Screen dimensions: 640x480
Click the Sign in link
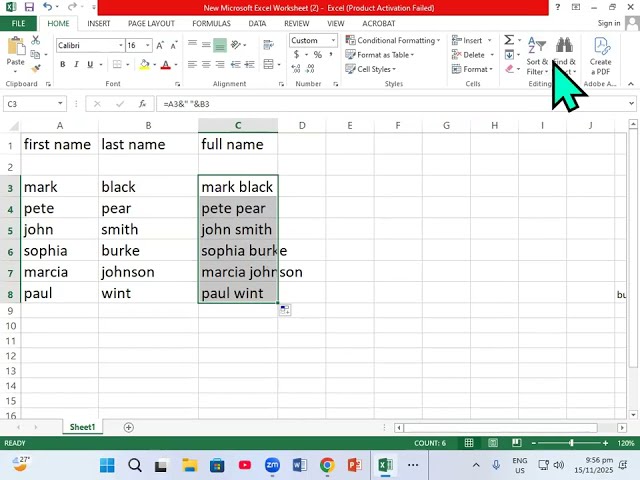tap(609, 23)
